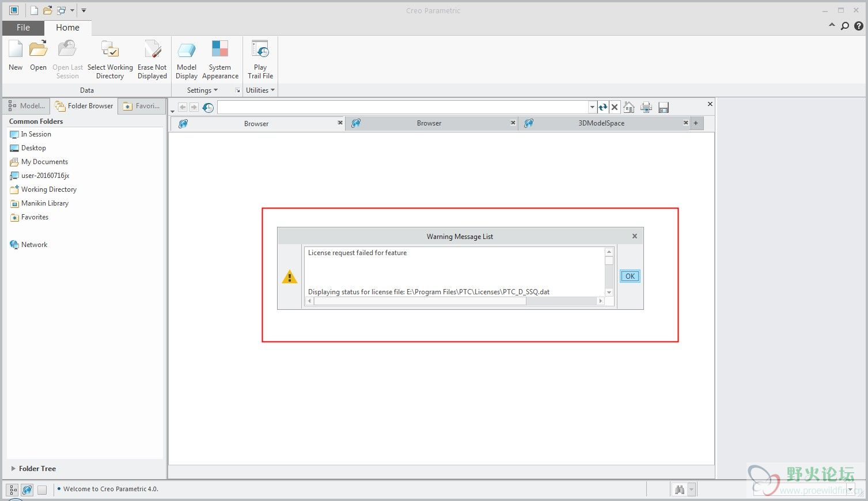Click full screen icon in status bar
This screenshot has height=501, width=868.
click(x=42, y=490)
